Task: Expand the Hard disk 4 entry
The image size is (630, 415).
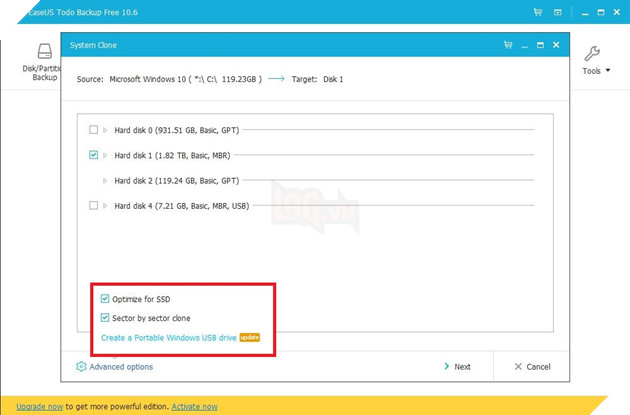Action: tap(105, 206)
